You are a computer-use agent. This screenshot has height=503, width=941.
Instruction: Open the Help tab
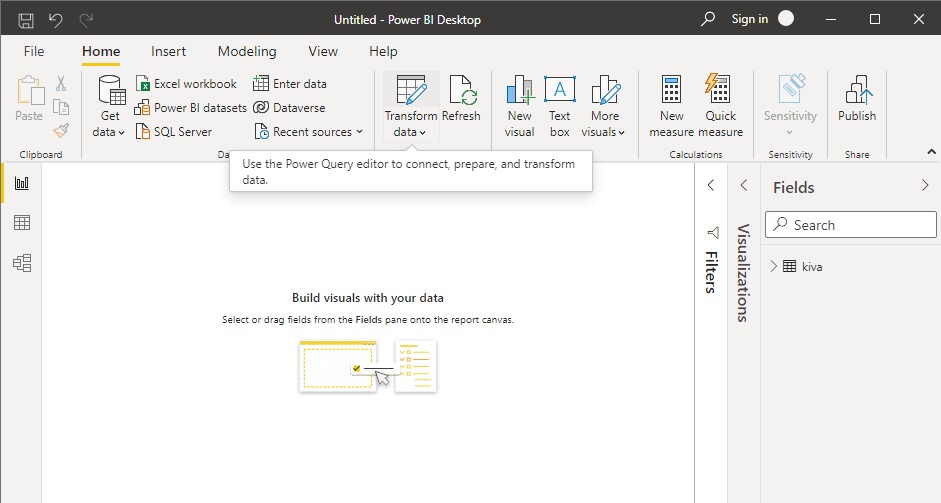pyautogui.click(x=383, y=52)
